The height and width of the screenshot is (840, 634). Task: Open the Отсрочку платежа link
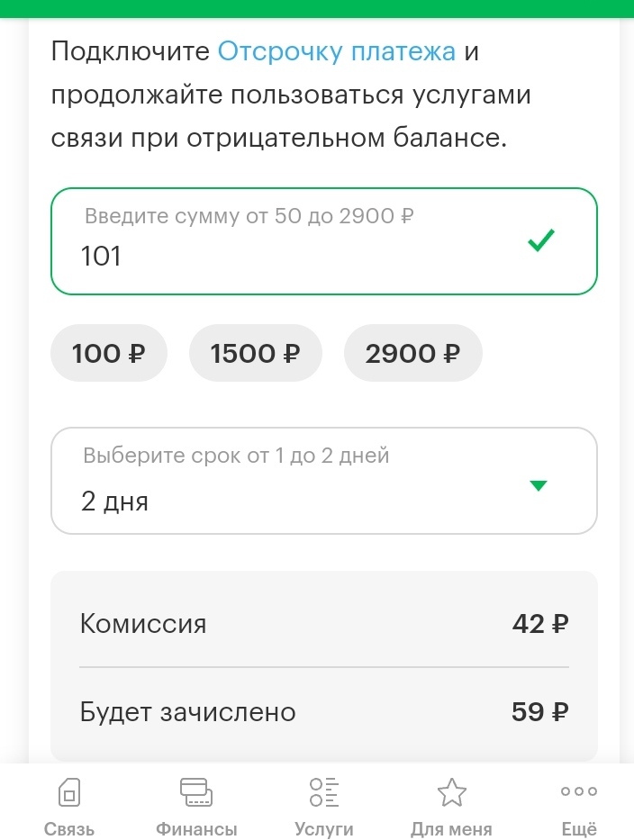[337, 50]
